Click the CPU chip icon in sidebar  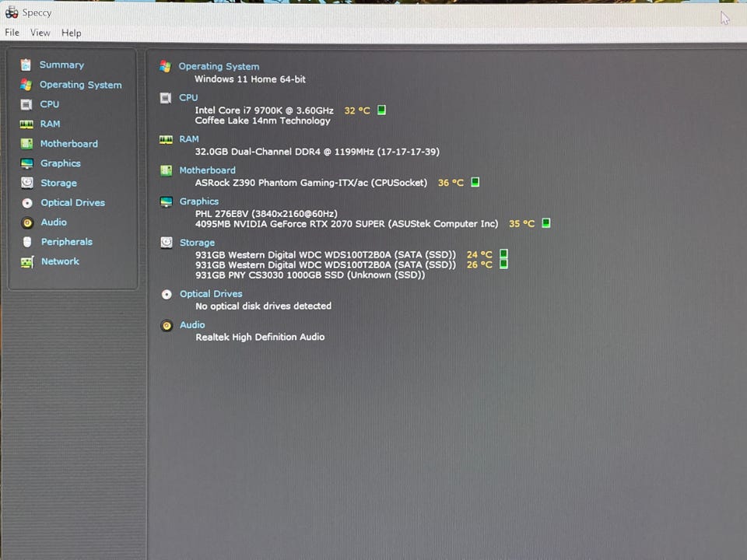pos(26,104)
